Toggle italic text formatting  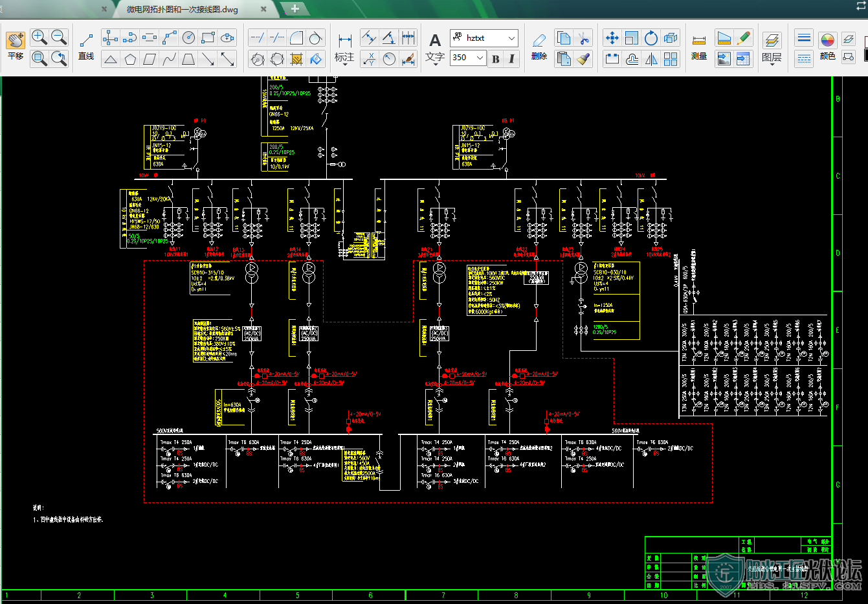point(511,58)
